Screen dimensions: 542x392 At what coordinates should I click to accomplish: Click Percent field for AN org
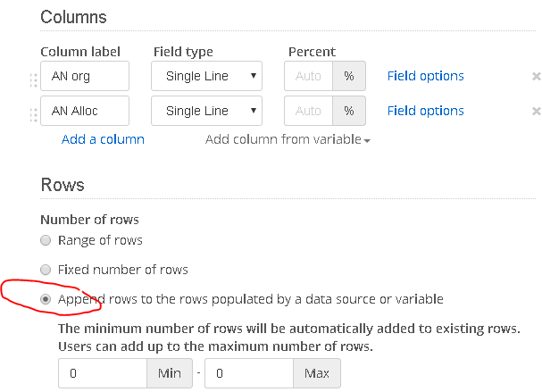point(308,77)
